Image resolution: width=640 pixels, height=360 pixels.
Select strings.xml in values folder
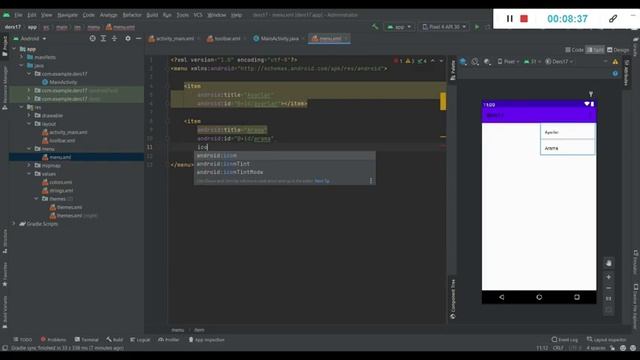click(61, 191)
